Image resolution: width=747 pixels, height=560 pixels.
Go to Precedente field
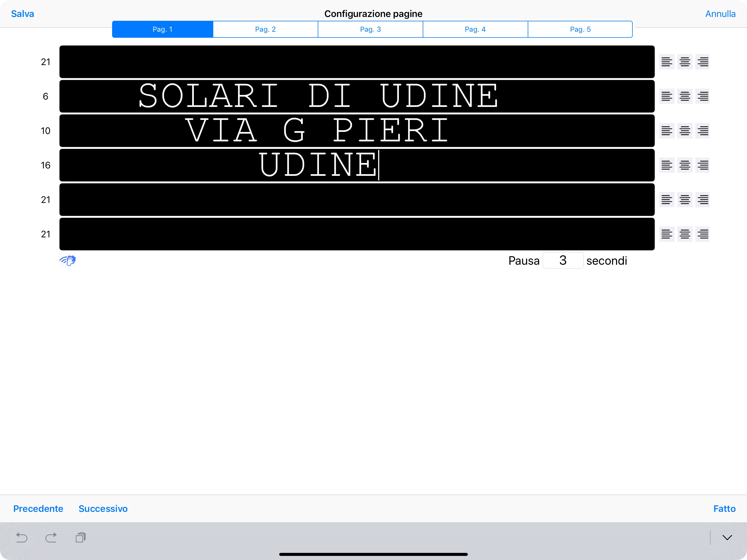[38, 509]
